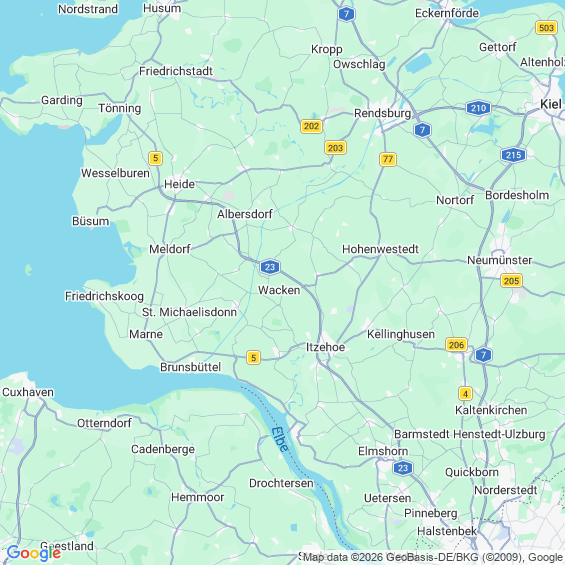Click the Kiel city label
The image size is (565, 565).
551,104
